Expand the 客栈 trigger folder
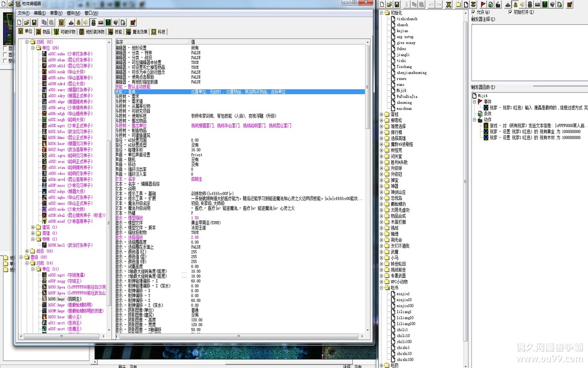 (382, 114)
